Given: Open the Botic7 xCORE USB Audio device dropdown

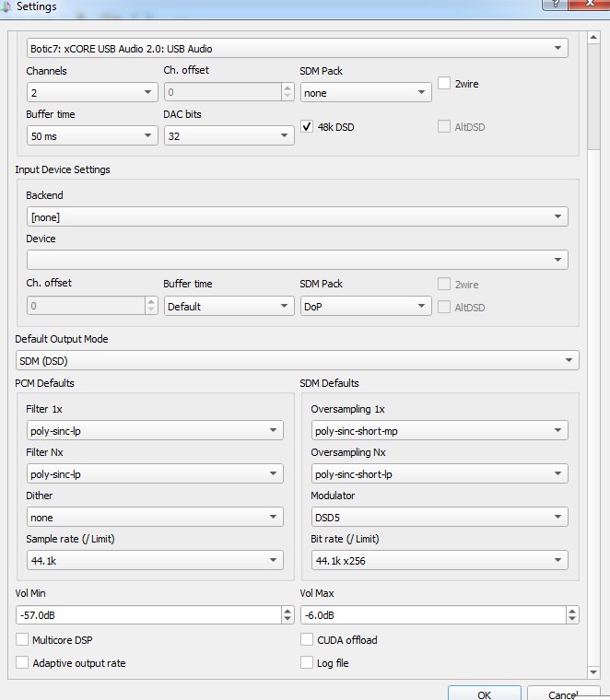Looking at the screenshot, I should point(297,48).
